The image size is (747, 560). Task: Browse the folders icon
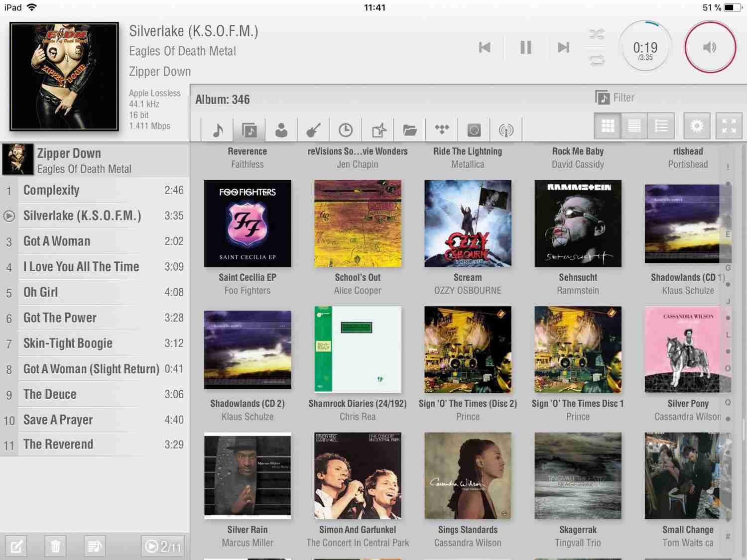tap(410, 130)
